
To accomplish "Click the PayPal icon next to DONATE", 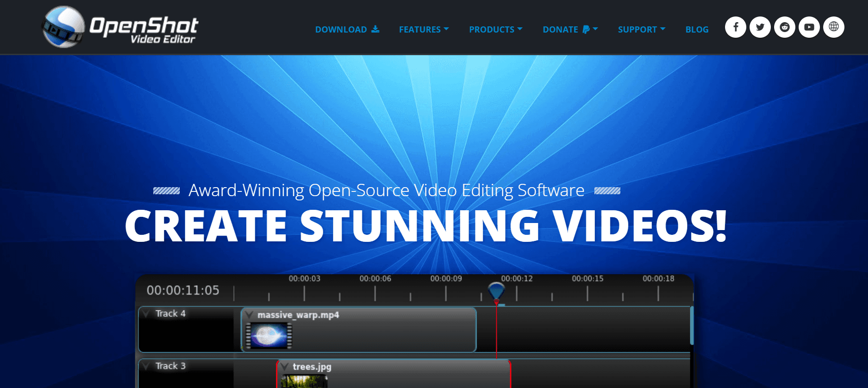I will pyautogui.click(x=586, y=30).
